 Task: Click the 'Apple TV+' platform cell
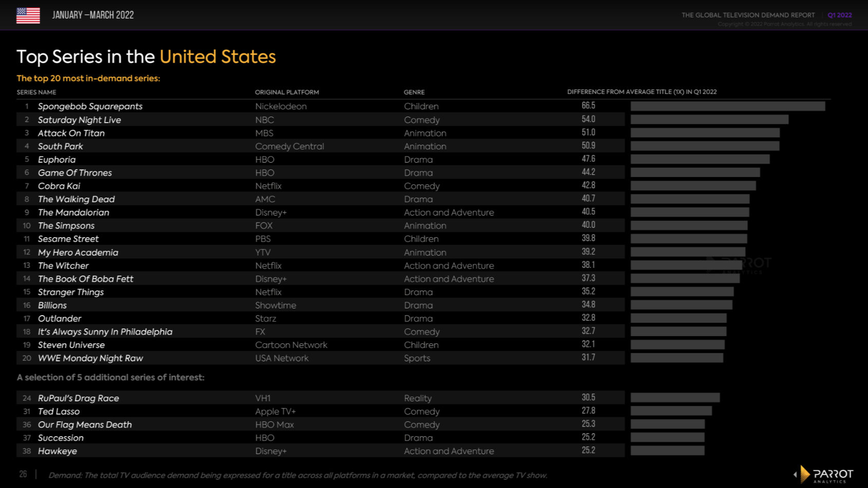275,412
